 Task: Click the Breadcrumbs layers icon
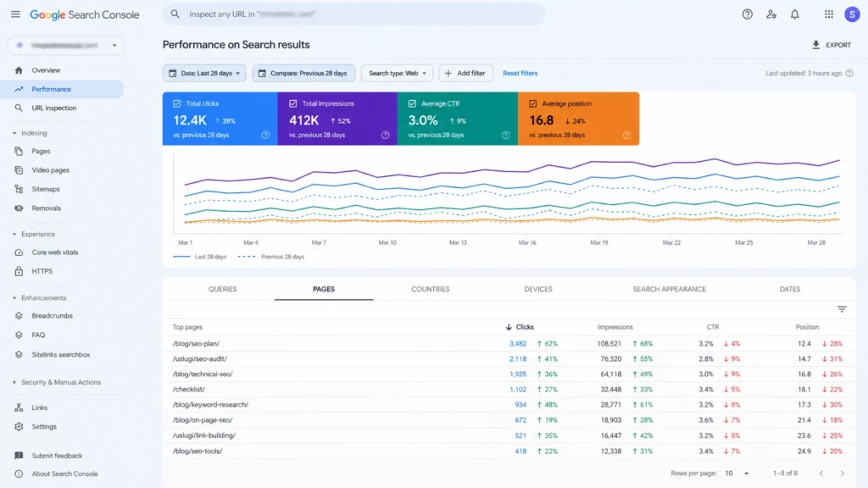click(x=19, y=316)
